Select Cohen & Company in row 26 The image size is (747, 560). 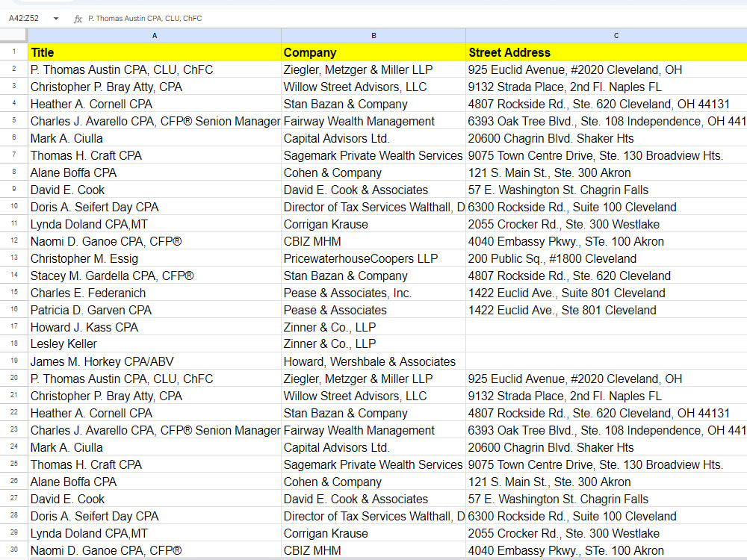(373, 482)
